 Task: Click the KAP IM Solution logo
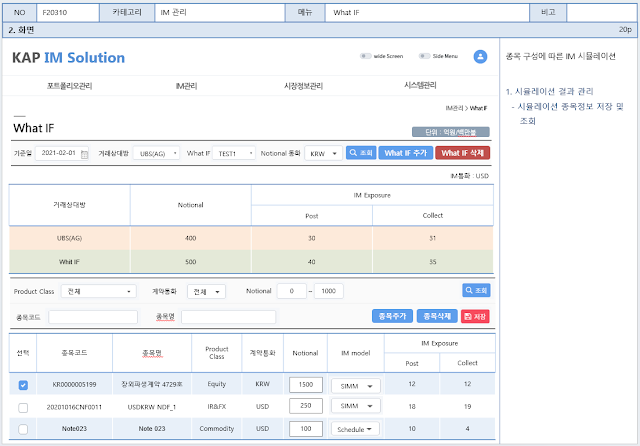click(x=68, y=58)
